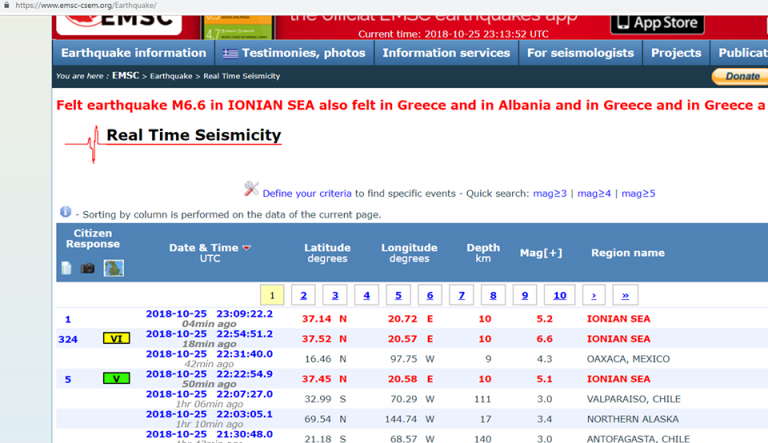Sort table by Date & Time column

[x=203, y=248]
